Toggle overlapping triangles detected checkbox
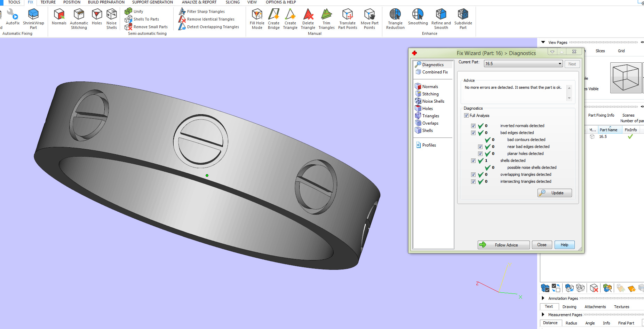 tap(473, 174)
